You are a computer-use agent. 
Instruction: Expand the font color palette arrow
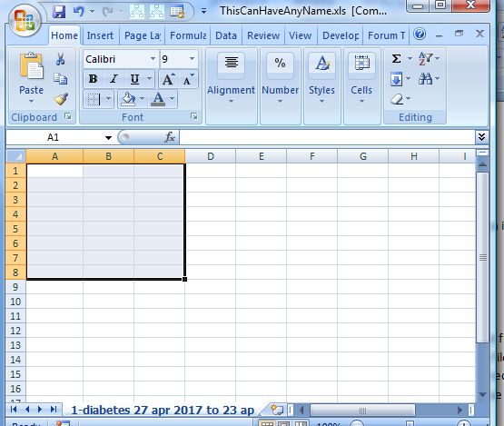coord(172,99)
